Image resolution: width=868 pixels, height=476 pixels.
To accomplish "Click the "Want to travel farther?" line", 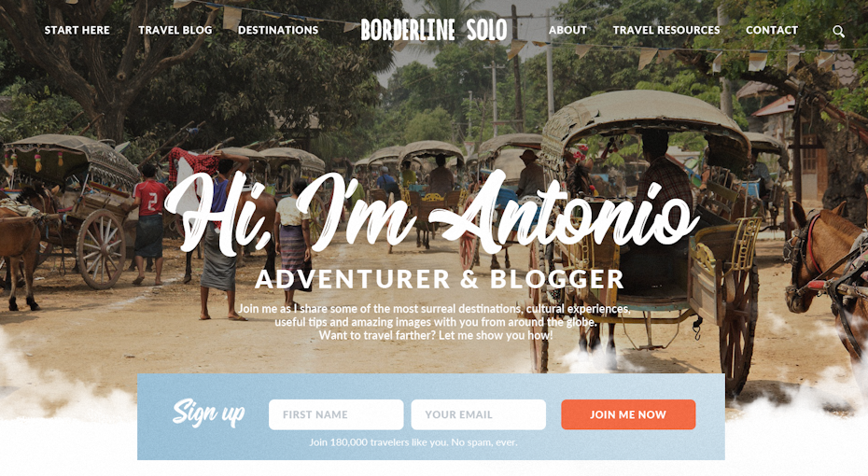I will click(436, 335).
